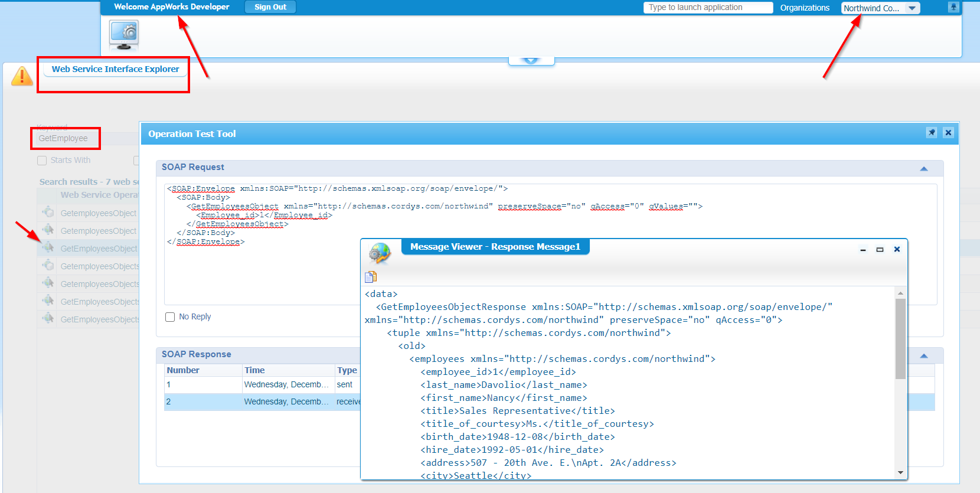Pin the Operation Test Tool panel
This screenshot has width=980, height=493.
click(x=932, y=133)
